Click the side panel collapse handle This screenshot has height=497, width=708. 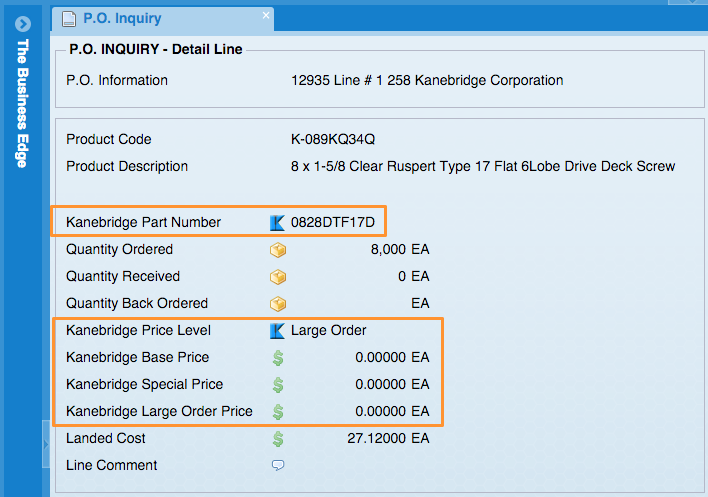pyautogui.click(x=46, y=444)
